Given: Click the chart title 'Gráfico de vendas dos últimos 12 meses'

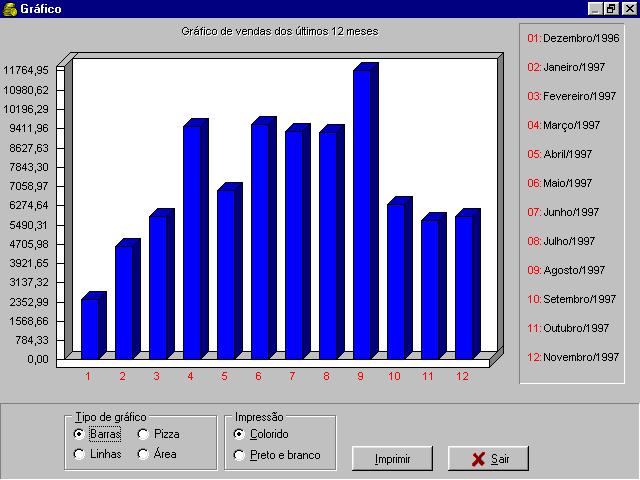Looking at the screenshot, I should pos(280,31).
